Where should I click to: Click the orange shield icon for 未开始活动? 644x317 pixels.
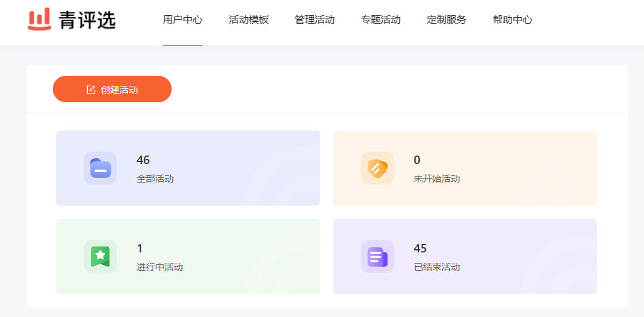[x=377, y=168]
